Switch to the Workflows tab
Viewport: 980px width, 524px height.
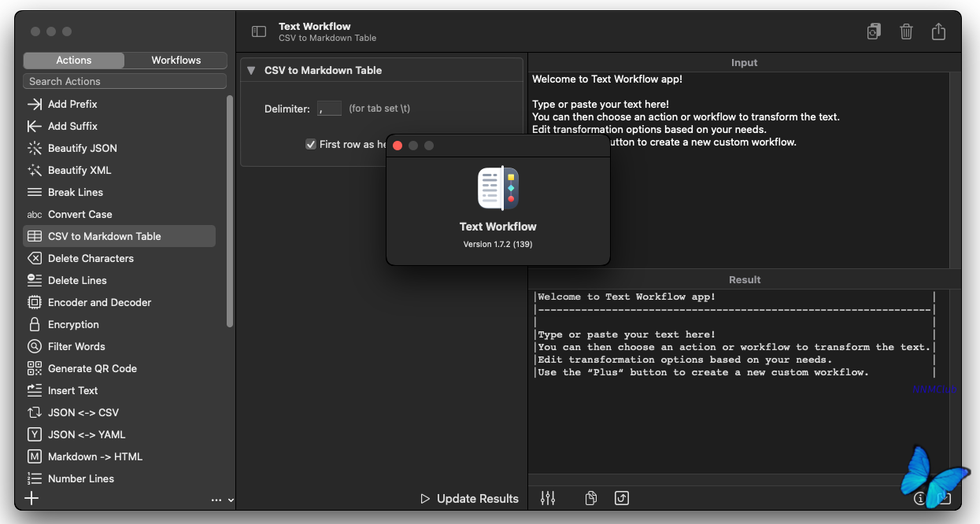[176, 61]
